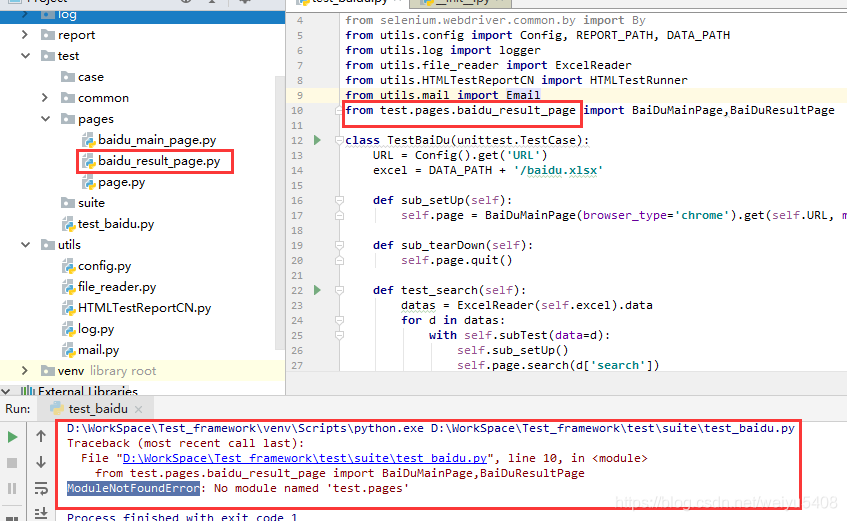Click the pause output button
847x521 pixels.
(x=12, y=489)
